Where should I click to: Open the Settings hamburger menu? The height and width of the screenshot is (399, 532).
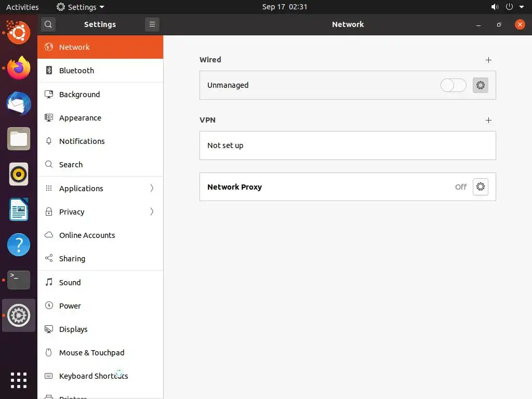click(x=152, y=24)
